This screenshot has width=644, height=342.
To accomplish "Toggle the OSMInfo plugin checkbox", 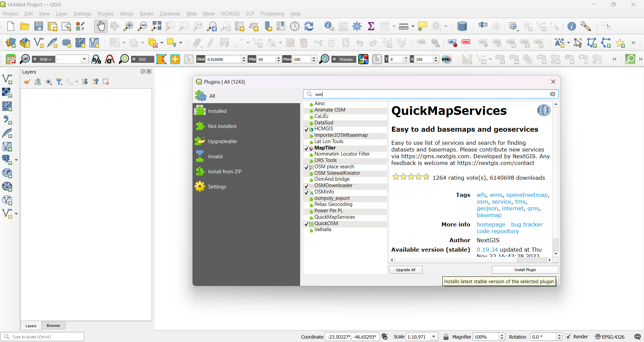I will [306, 193].
